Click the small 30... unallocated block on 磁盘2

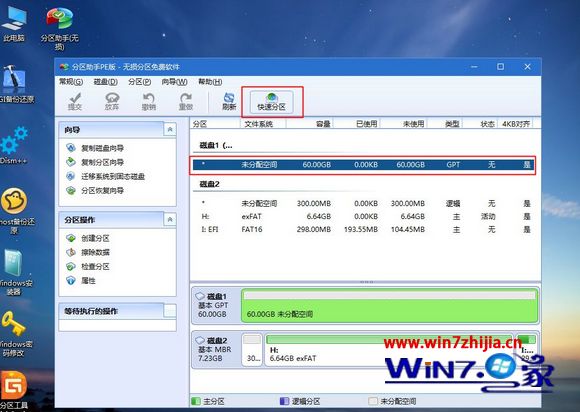[x=252, y=350]
